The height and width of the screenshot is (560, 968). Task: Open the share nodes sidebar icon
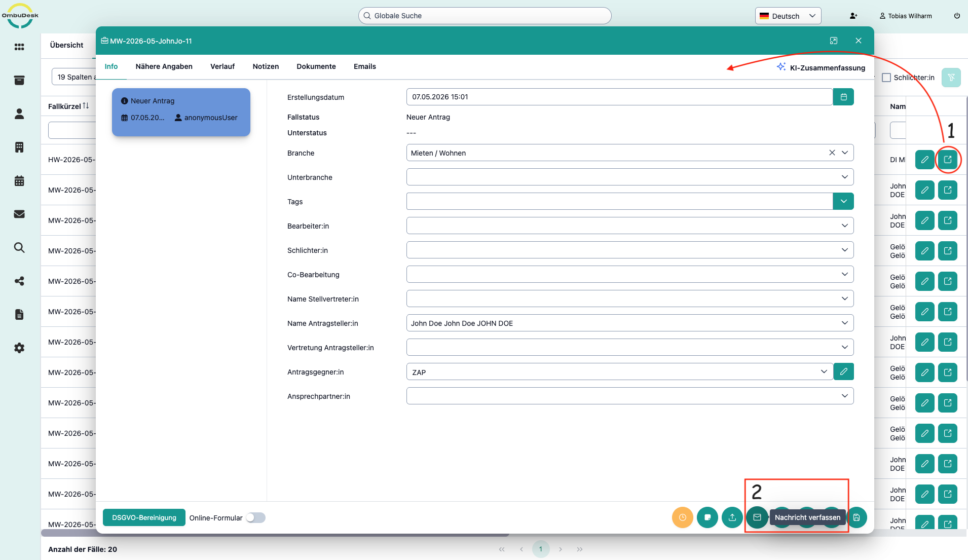coord(19,281)
